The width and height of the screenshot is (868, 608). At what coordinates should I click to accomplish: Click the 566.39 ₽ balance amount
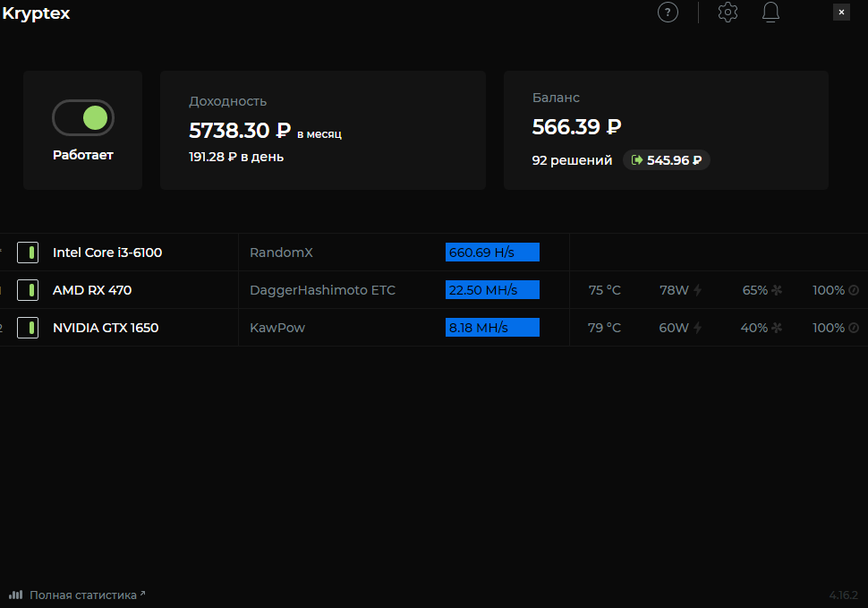tap(577, 127)
